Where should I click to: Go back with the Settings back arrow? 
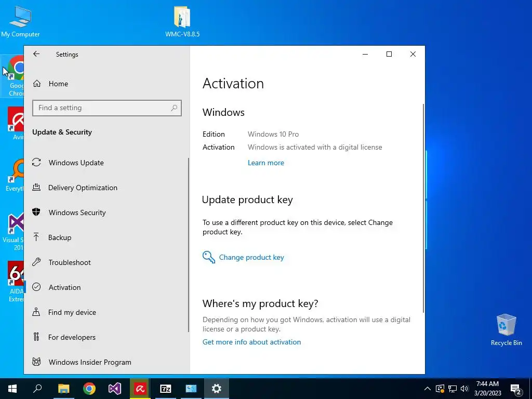point(36,54)
